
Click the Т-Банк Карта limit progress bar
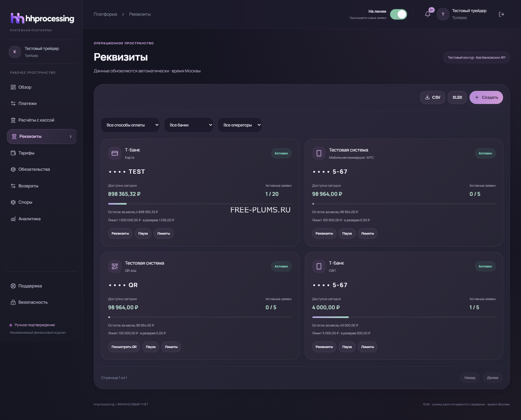200,204
